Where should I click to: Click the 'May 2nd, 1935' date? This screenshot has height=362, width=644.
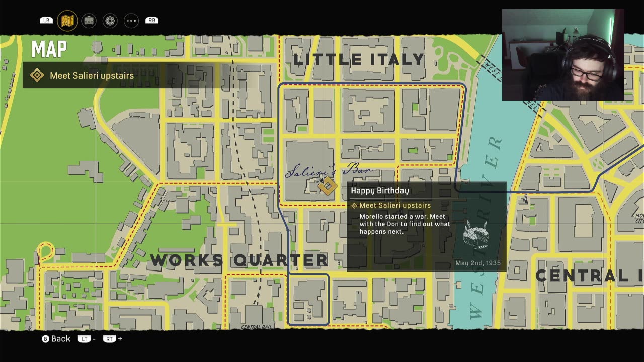pyautogui.click(x=478, y=263)
